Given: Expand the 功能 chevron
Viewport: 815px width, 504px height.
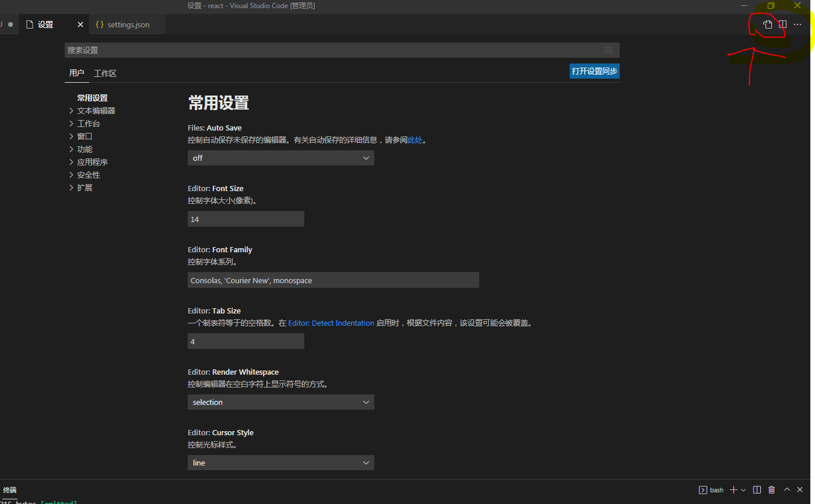Looking at the screenshot, I should tap(71, 149).
